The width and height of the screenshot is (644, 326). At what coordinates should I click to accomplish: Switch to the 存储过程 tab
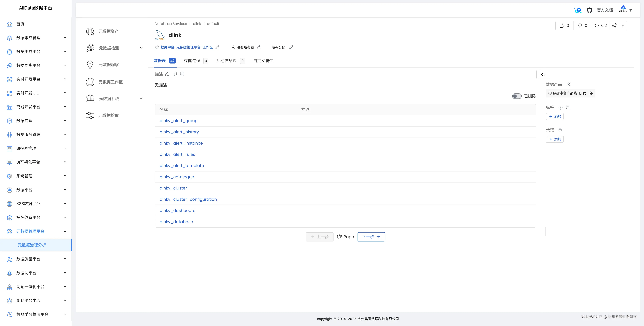pos(192,61)
